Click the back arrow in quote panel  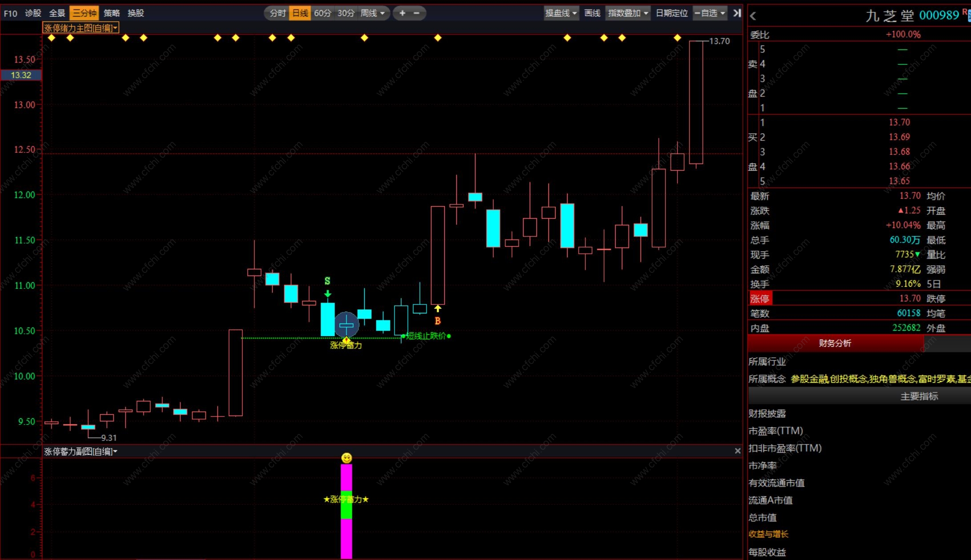[753, 16]
